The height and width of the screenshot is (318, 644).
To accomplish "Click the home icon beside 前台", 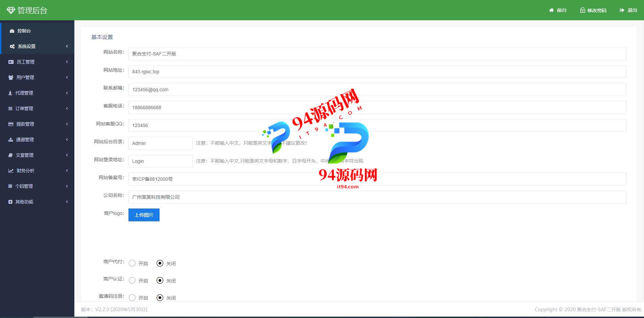I will click(551, 10).
